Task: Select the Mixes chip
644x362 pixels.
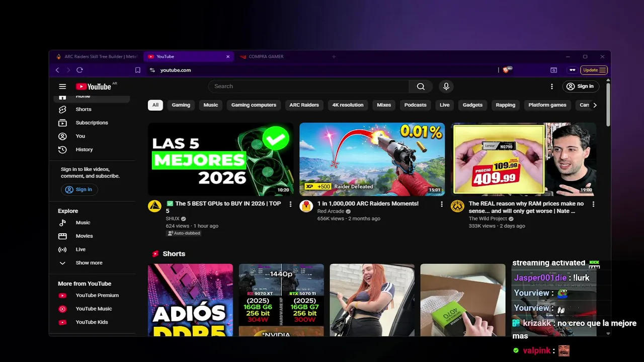Action: pos(384,105)
